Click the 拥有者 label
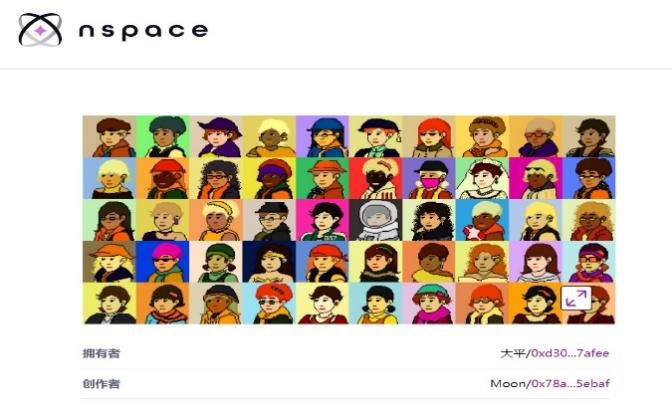 point(101,353)
